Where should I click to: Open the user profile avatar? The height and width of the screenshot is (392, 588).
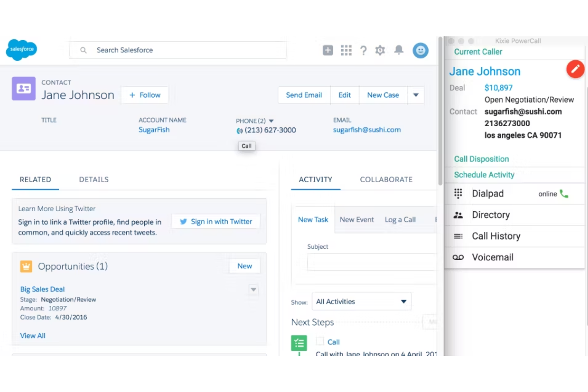pyautogui.click(x=420, y=50)
